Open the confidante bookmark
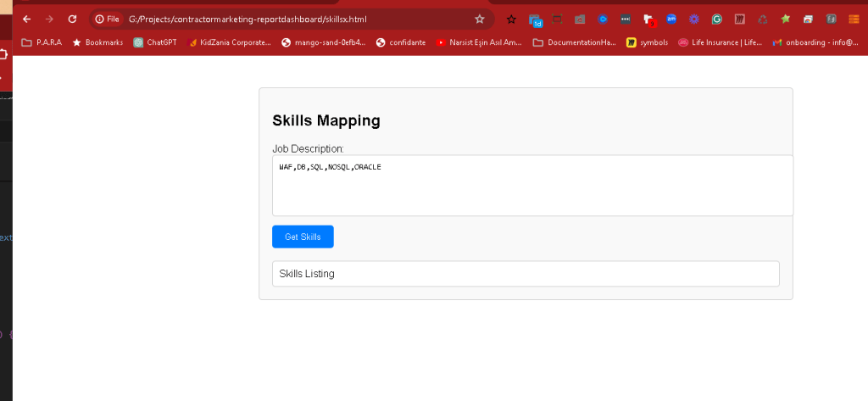The width and height of the screenshot is (868, 401). pos(401,42)
